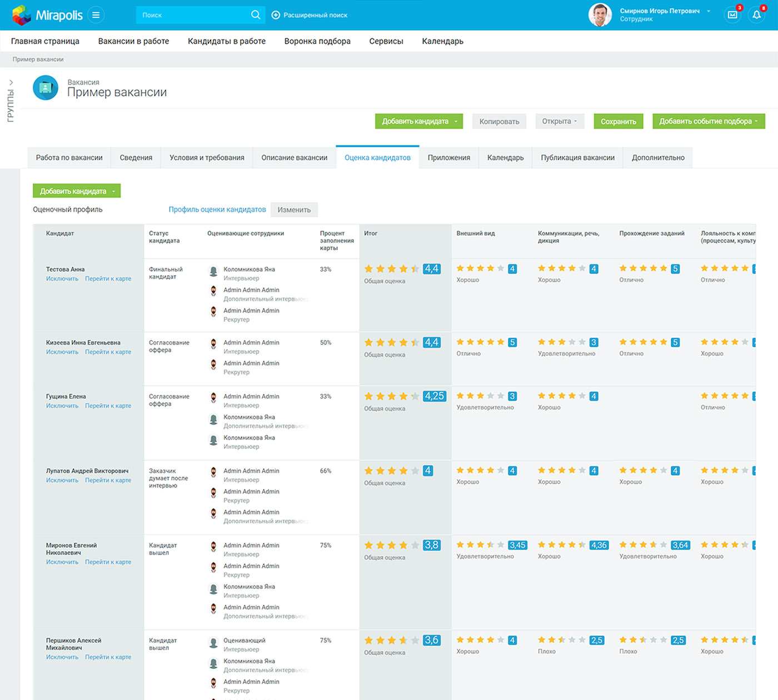
Task: Click Перейти к карте for Гущина Елена
Action: (x=108, y=406)
